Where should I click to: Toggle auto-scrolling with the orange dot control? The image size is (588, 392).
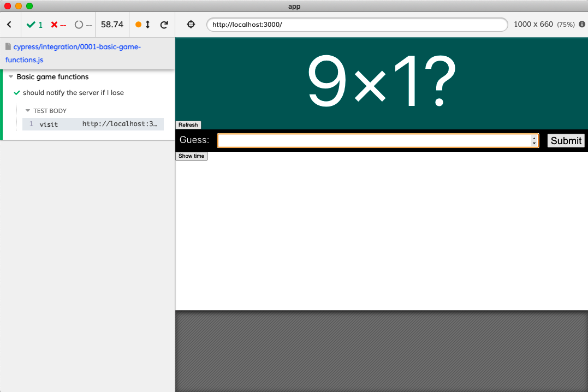pyautogui.click(x=143, y=25)
